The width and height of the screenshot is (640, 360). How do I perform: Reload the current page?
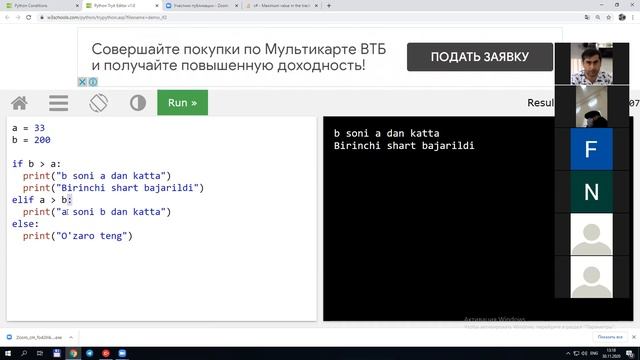click(x=29, y=18)
